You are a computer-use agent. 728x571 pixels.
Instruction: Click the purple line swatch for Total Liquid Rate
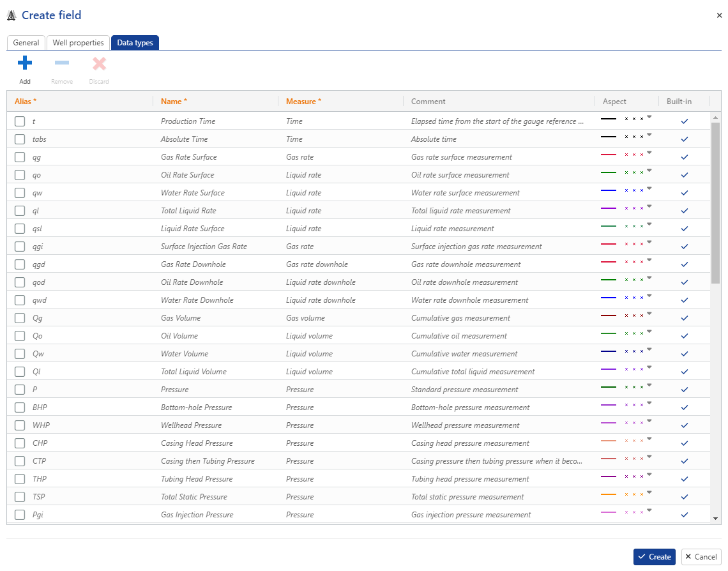tap(608, 208)
